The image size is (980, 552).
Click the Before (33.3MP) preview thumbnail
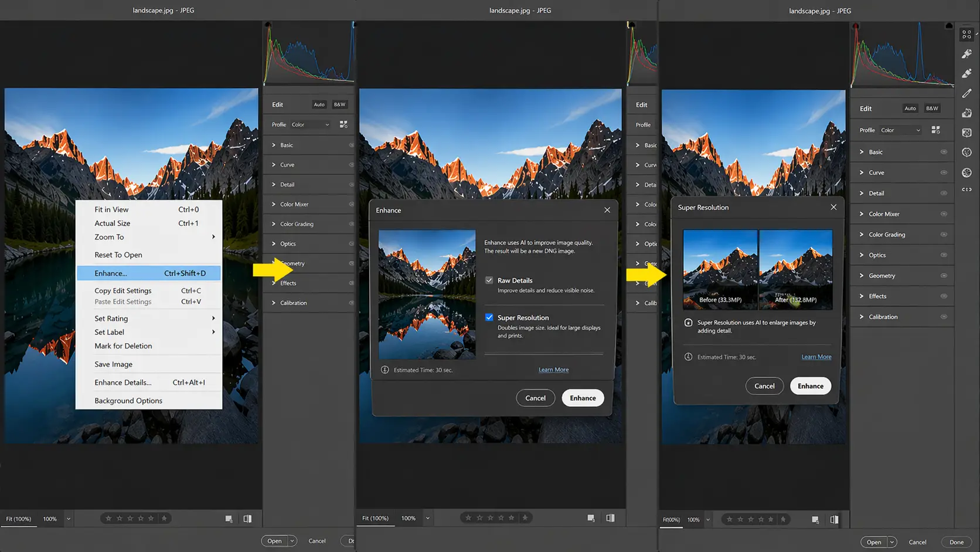coord(720,269)
